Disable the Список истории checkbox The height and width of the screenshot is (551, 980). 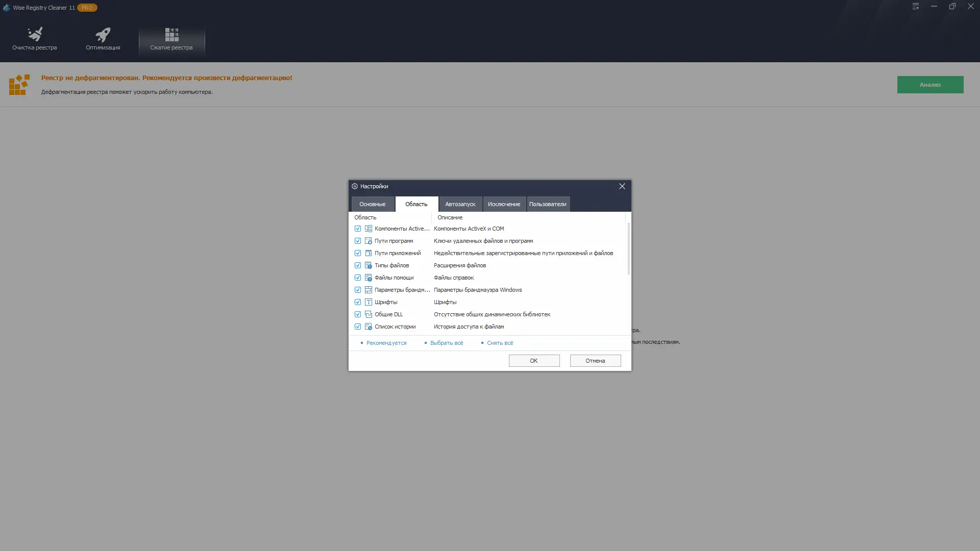point(358,327)
